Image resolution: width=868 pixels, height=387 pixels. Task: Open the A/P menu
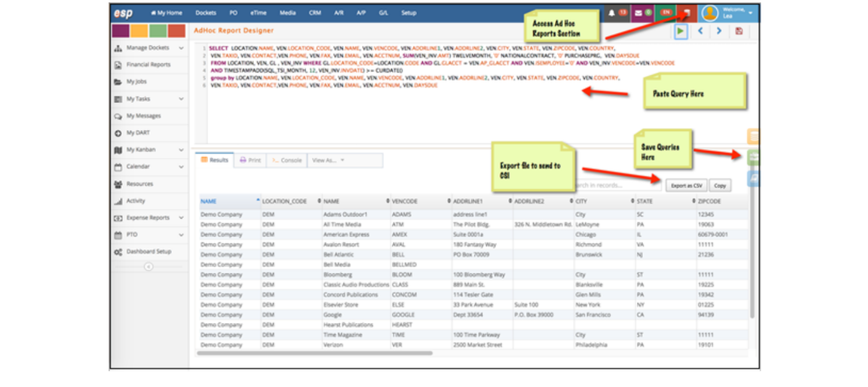click(x=361, y=13)
